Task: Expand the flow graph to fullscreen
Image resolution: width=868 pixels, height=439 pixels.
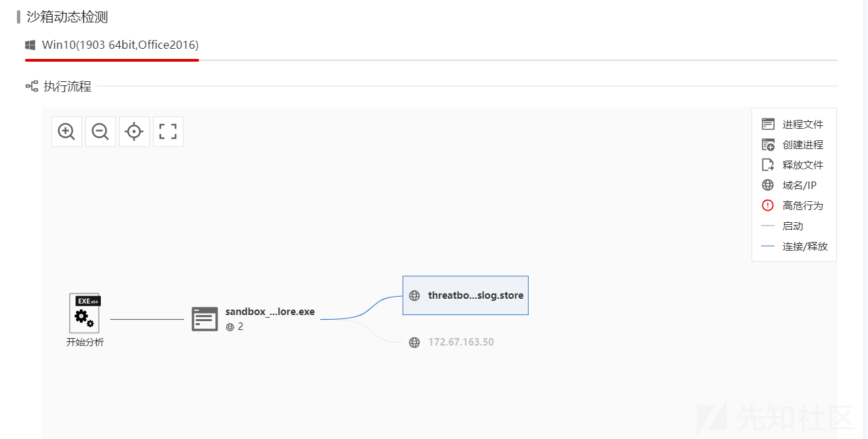Action: coord(168,131)
